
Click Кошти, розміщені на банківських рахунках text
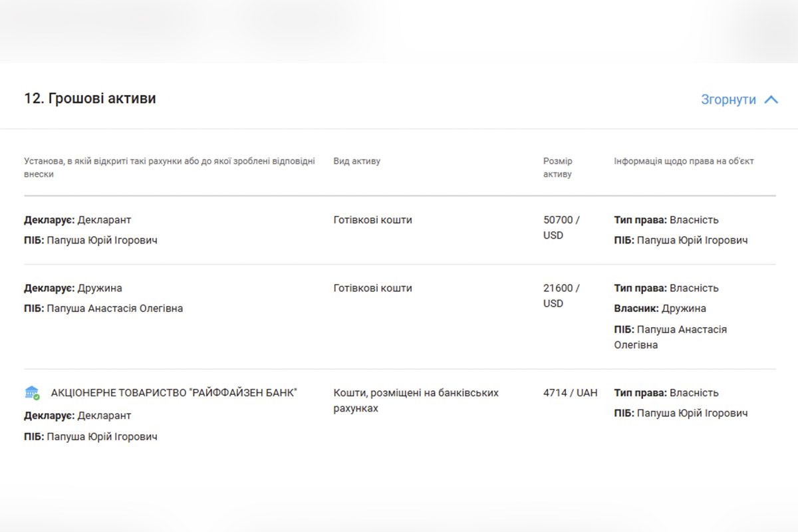(416, 400)
